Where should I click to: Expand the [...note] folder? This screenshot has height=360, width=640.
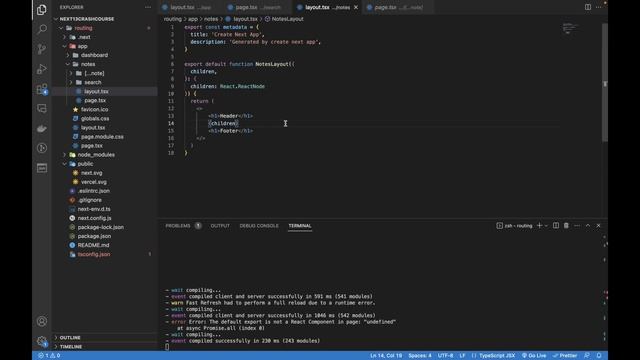[x=94, y=73]
